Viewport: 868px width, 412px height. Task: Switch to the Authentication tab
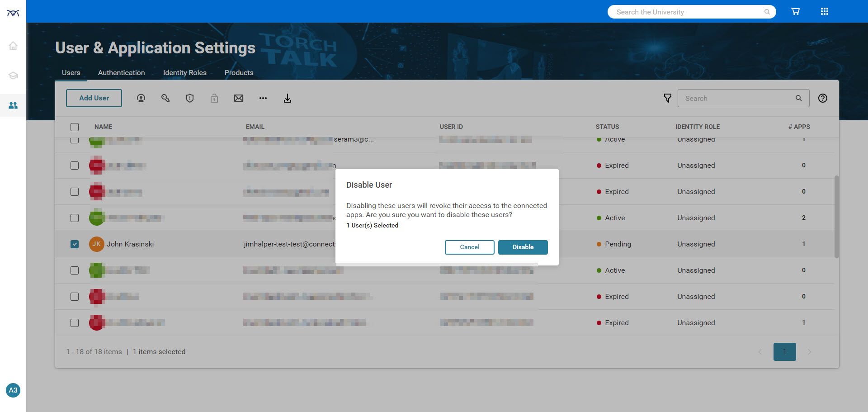point(121,73)
